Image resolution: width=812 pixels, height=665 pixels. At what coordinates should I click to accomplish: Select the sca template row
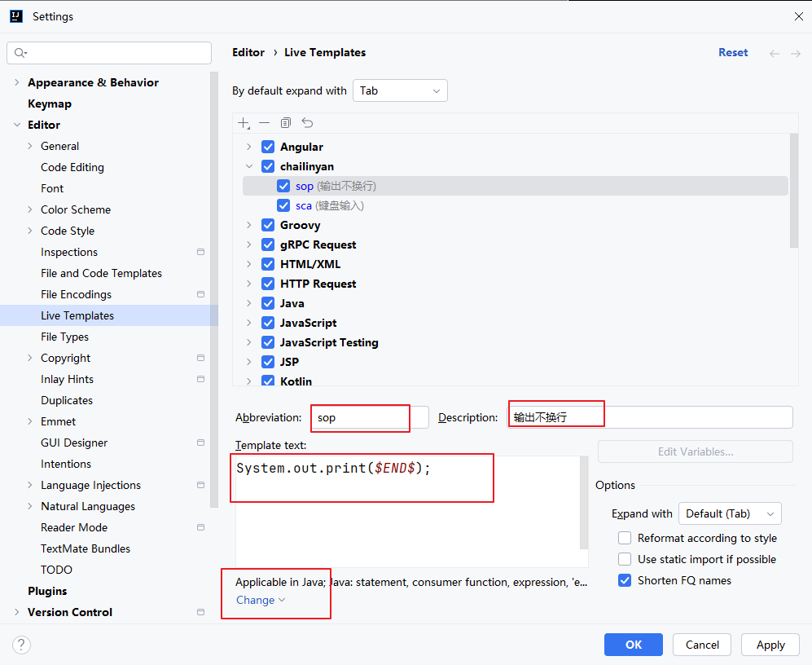point(516,205)
